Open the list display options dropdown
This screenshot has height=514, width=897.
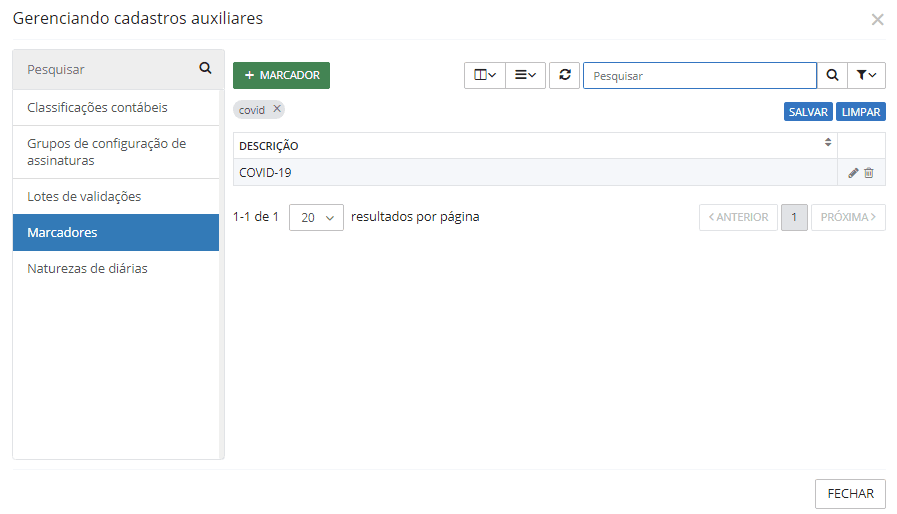(x=525, y=75)
